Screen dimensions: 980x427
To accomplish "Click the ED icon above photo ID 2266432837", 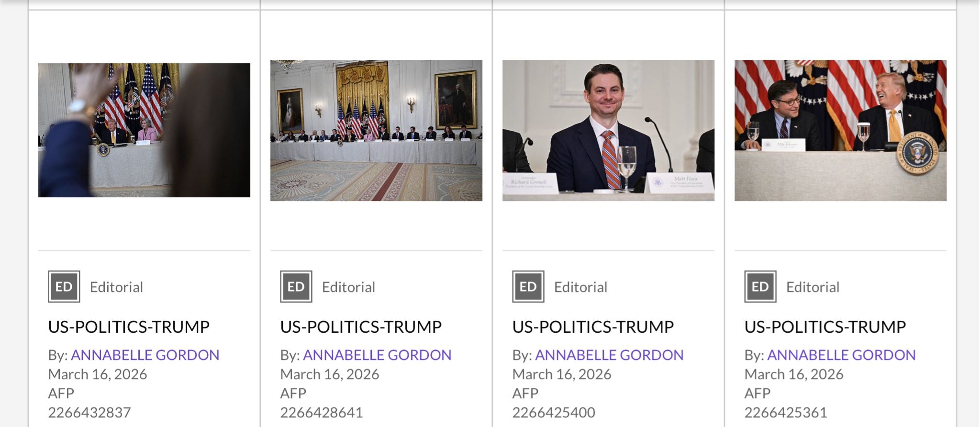I will (x=64, y=287).
